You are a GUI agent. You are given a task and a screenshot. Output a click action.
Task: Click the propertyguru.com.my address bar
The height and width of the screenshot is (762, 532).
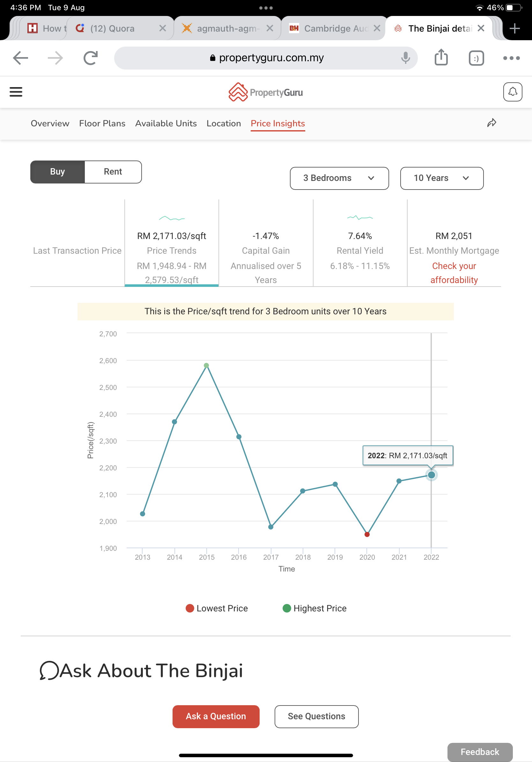coord(266,58)
